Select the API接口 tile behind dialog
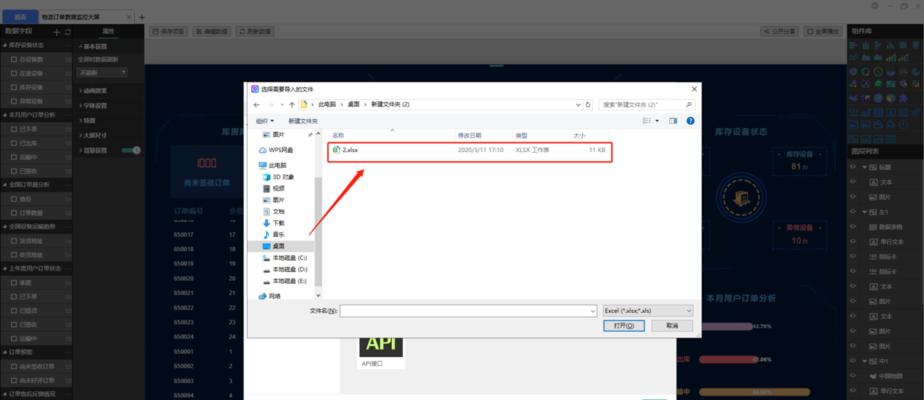This screenshot has height=400, width=924. [381, 351]
